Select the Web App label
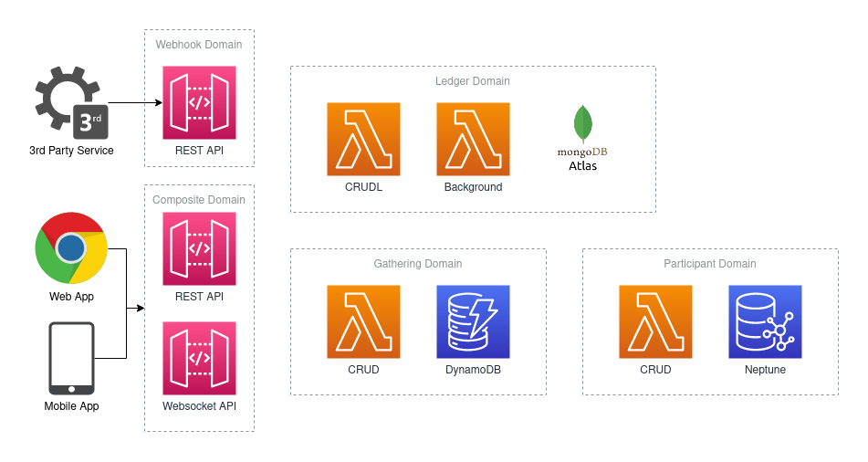The height and width of the screenshot is (462, 868). (x=71, y=297)
